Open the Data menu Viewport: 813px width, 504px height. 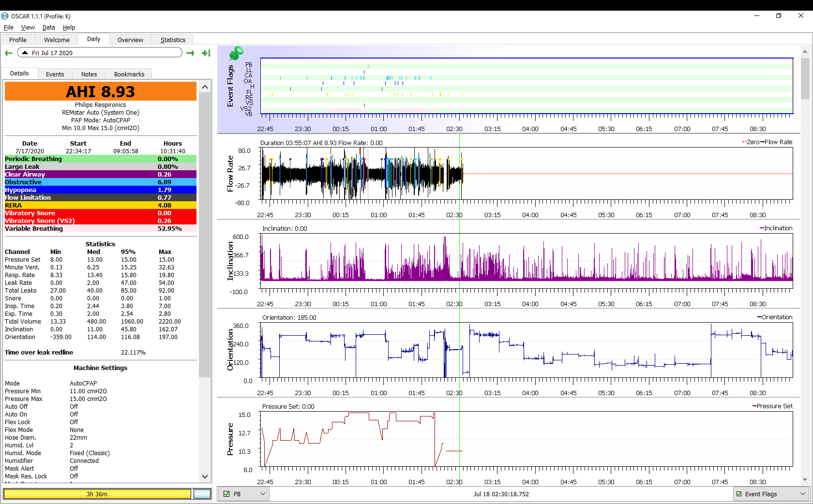pyautogui.click(x=48, y=28)
